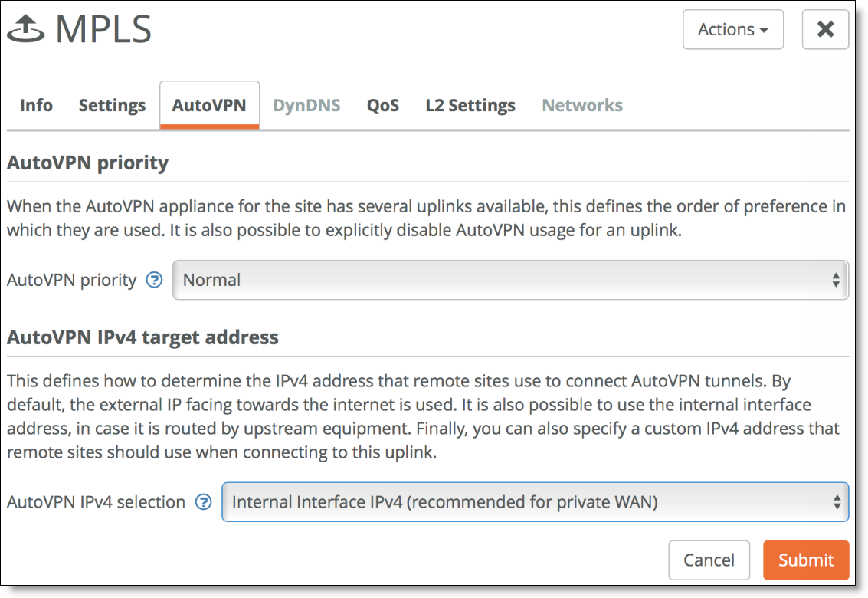Click the AutoVPN priority section heading
Image resolution: width=868 pixels, height=598 pixels.
click(87, 163)
